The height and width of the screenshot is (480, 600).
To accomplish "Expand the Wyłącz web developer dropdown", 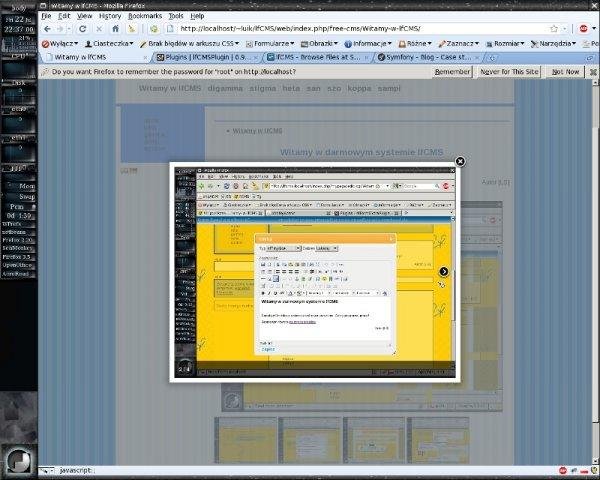I will [60, 44].
